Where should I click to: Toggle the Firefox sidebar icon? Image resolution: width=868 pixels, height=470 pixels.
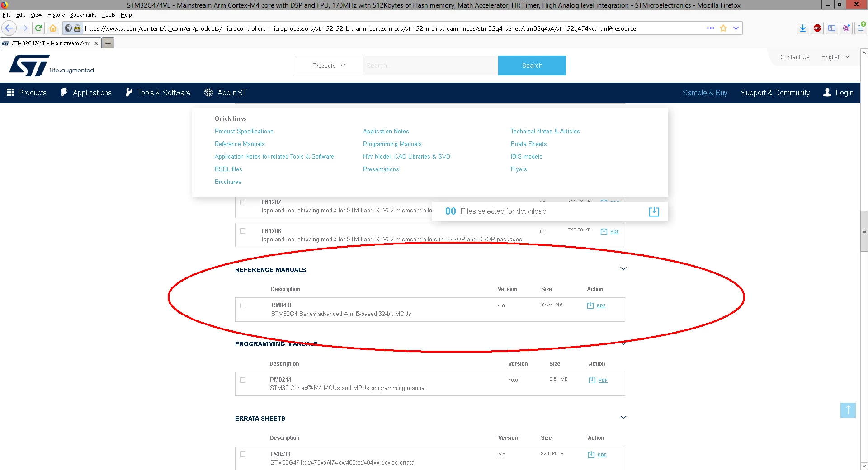[x=832, y=28]
